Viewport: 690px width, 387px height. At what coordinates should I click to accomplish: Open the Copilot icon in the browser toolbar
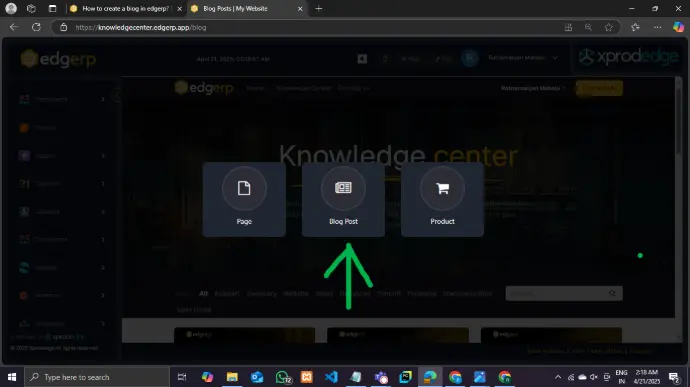point(678,27)
